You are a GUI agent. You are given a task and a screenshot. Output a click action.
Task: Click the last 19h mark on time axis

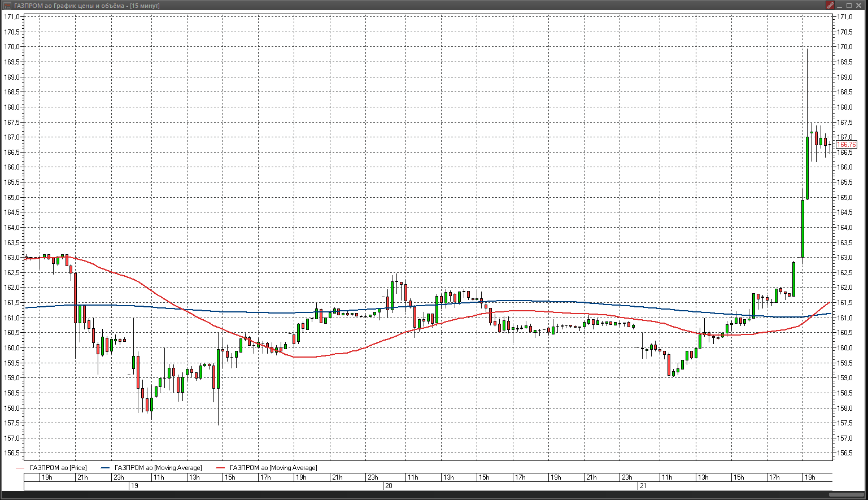click(x=809, y=477)
